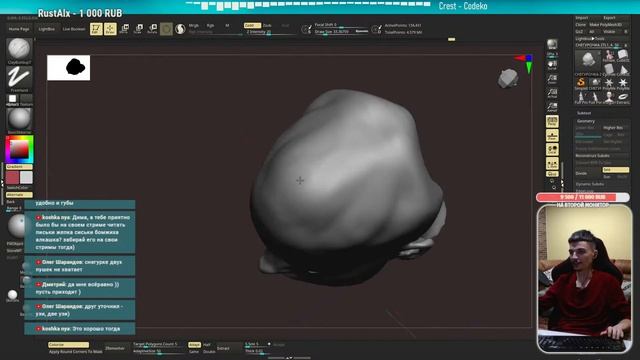Click the mask alpha preview thumbnail
Screen dimensions: 640x360
pyautogui.click(x=69, y=68)
